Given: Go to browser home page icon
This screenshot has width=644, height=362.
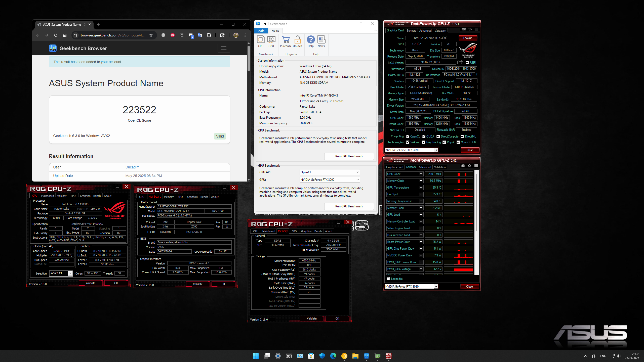Looking at the screenshot, I should pos(65,35).
